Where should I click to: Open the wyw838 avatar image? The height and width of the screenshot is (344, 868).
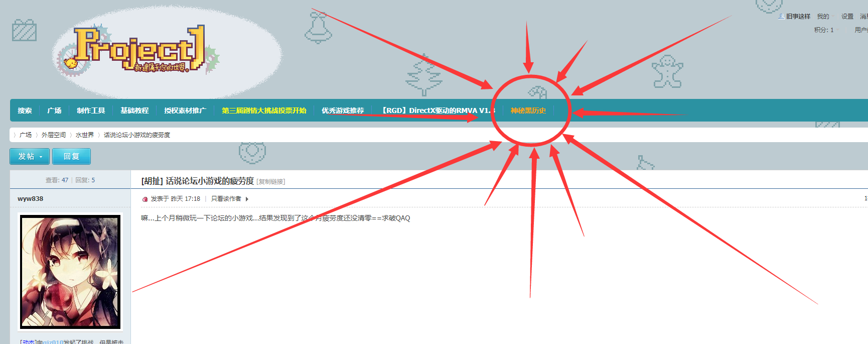[x=70, y=272]
